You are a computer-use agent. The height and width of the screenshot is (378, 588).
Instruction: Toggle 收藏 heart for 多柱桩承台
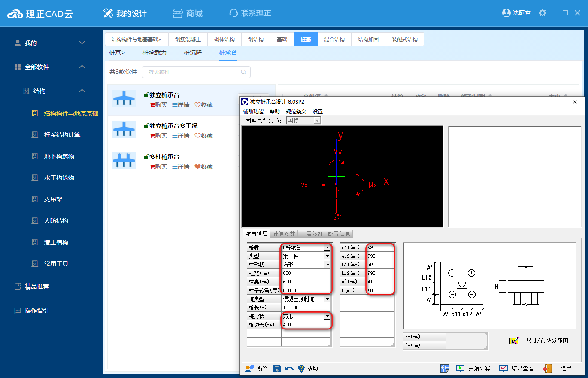point(197,167)
